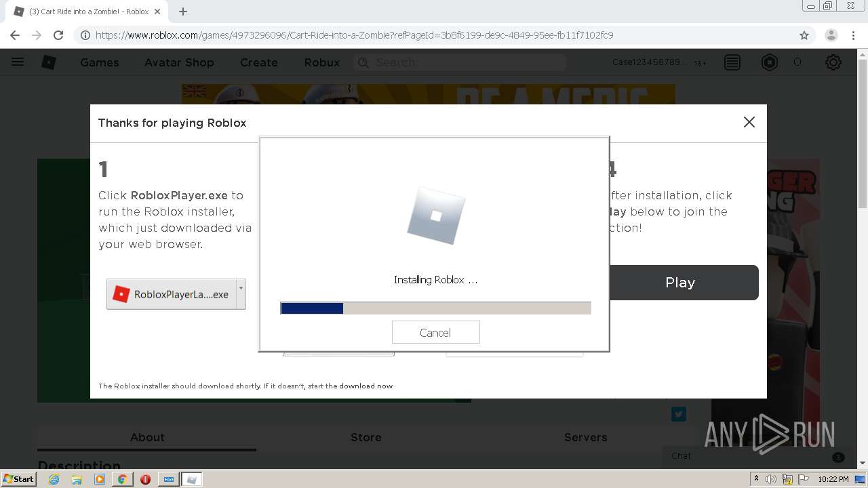
Task: Open the Games menu item
Action: pos(100,62)
